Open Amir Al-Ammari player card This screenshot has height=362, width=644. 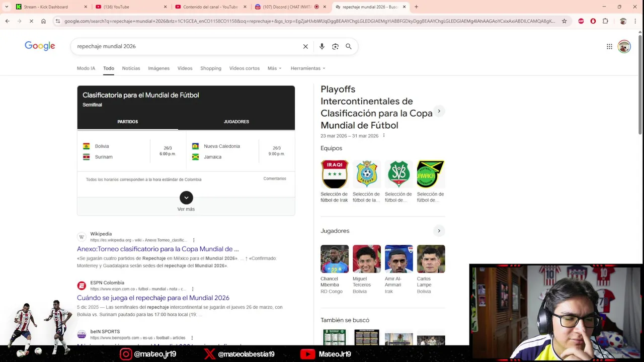click(x=398, y=269)
